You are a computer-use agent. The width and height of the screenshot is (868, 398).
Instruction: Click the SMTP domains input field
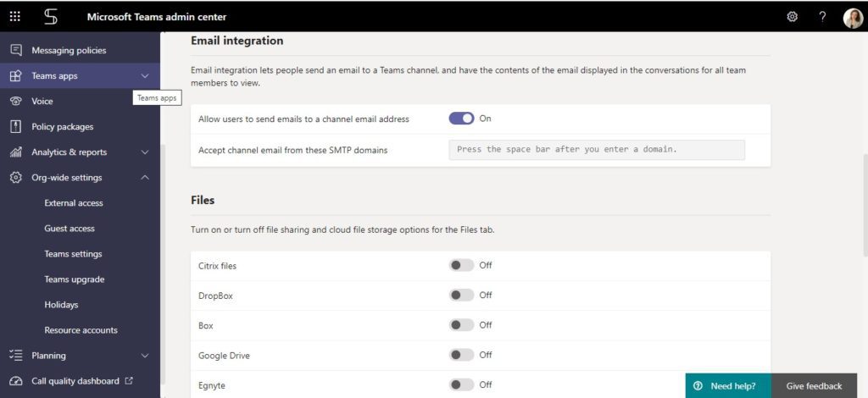tap(597, 150)
